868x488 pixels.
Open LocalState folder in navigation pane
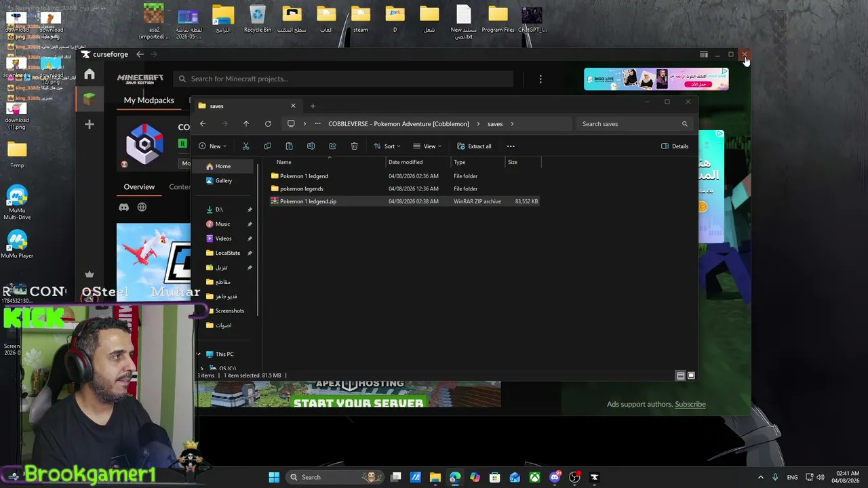[227, 253]
